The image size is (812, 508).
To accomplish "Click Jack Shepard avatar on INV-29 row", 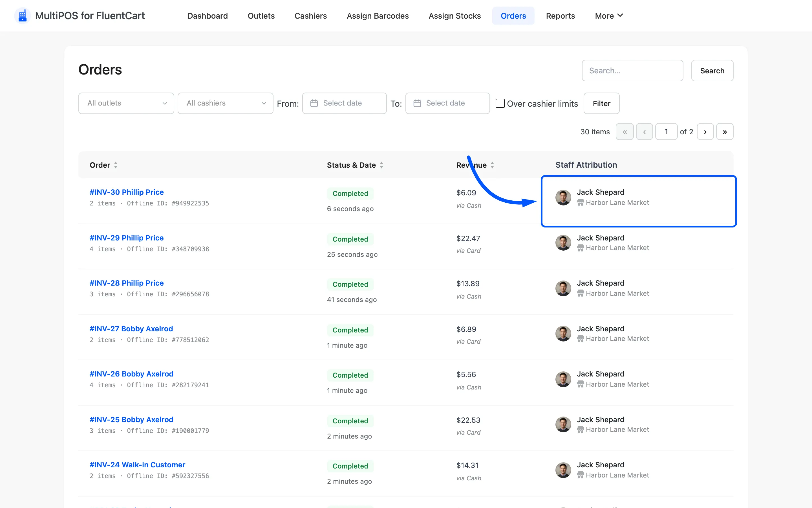I will click(563, 243).
